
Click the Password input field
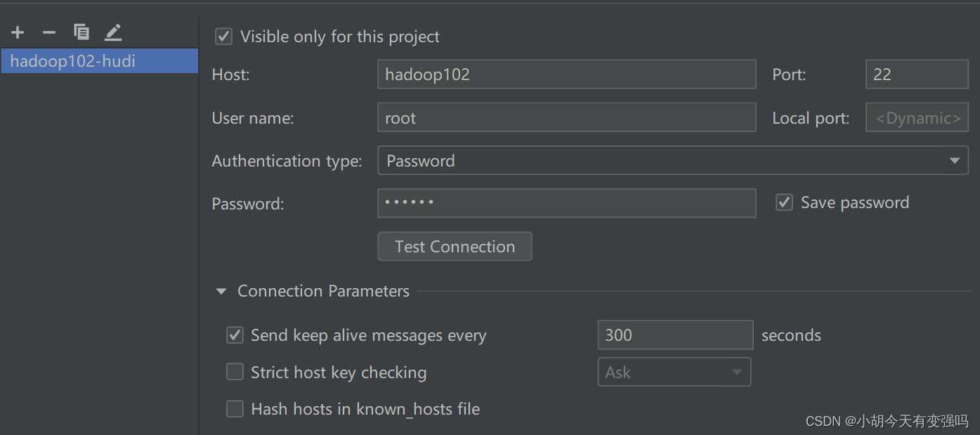click(566, 203)
